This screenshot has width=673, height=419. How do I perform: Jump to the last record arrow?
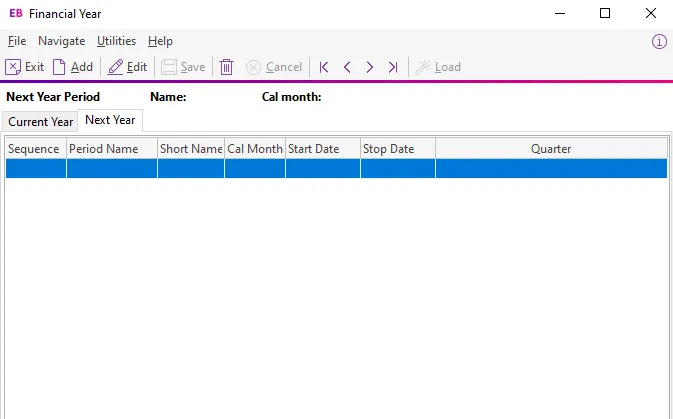click(393, 67)
